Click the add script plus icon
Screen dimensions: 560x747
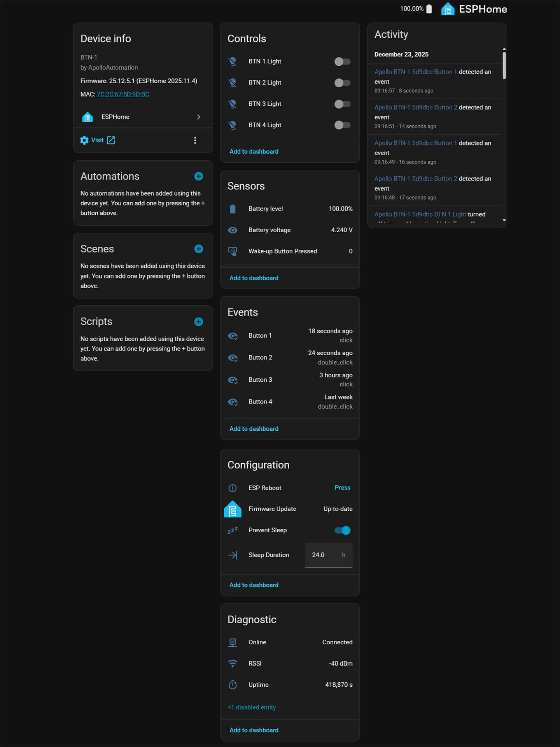[198, 322]
